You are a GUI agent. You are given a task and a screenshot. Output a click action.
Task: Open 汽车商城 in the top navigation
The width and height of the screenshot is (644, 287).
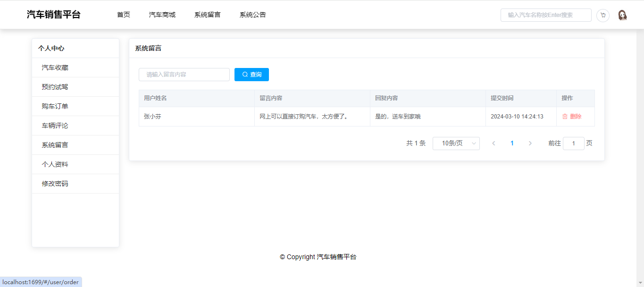tap(162, 15)
